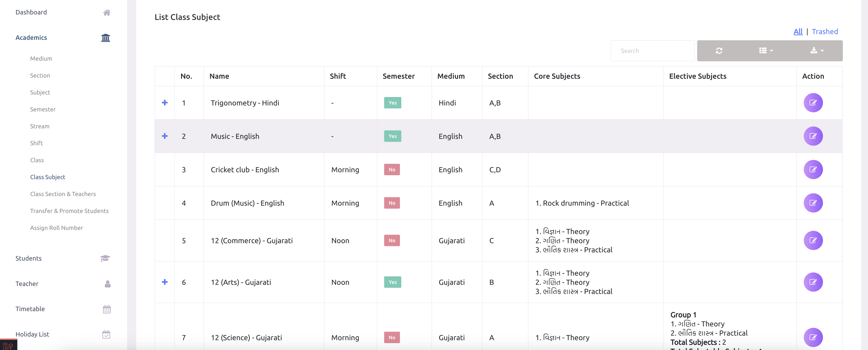Click the edit button for Drum (Music) - English
868x350 pixels.
pos(813,203)
